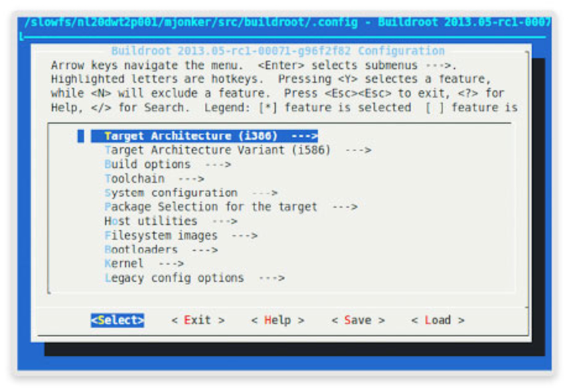Load a configuration with Load button
Viewport: 569px width, 392px height.
pos(437,320)
